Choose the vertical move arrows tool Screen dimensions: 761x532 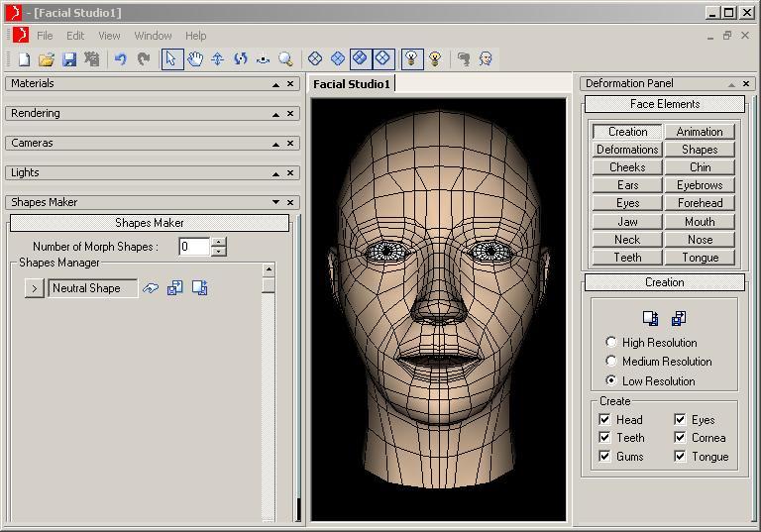click(217, 59)
